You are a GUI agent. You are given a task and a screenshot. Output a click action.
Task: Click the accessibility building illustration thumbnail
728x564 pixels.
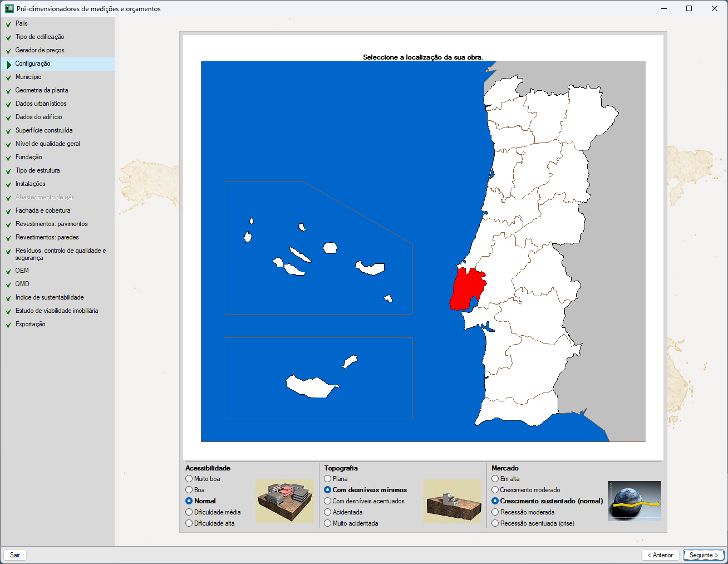(285, 501)
